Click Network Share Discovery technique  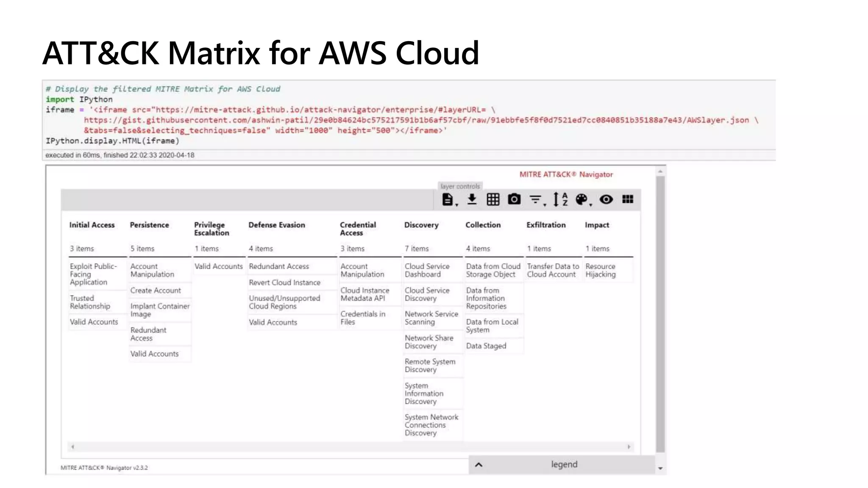pos(433,342)
